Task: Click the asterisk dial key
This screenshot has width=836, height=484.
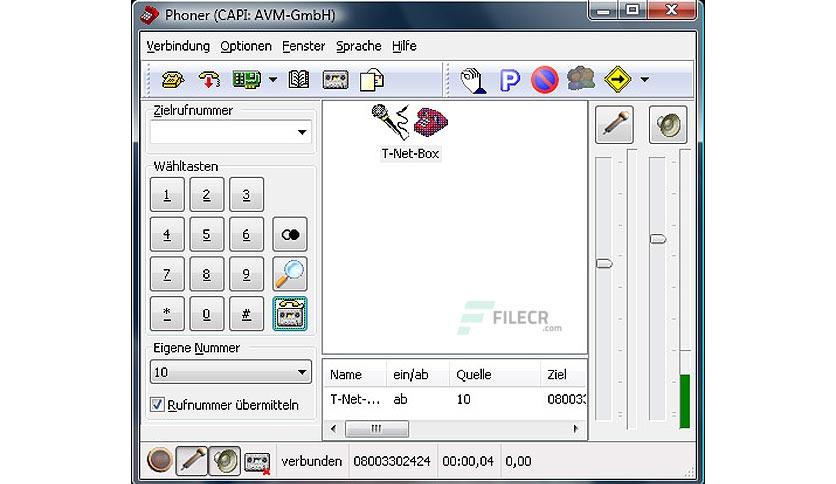Action: pos(167,314)
